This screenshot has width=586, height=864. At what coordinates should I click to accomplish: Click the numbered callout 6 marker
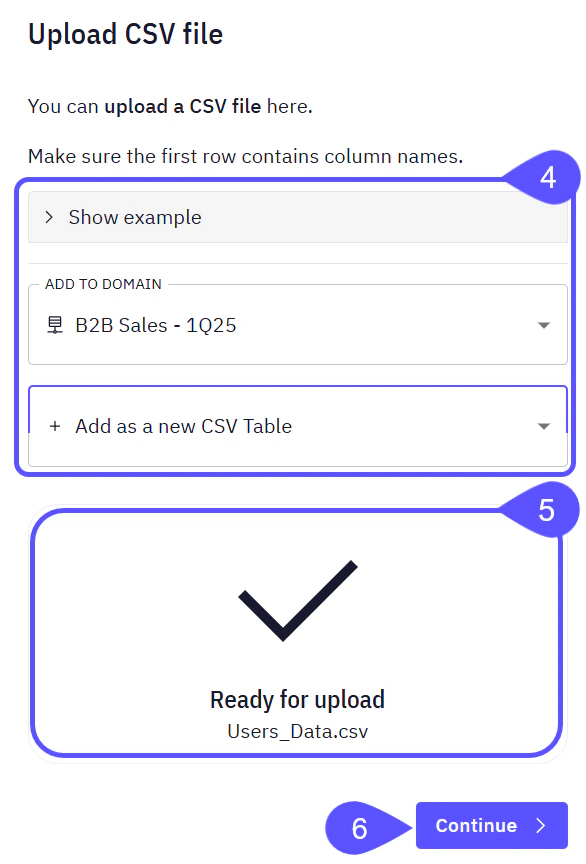point(358,827)
